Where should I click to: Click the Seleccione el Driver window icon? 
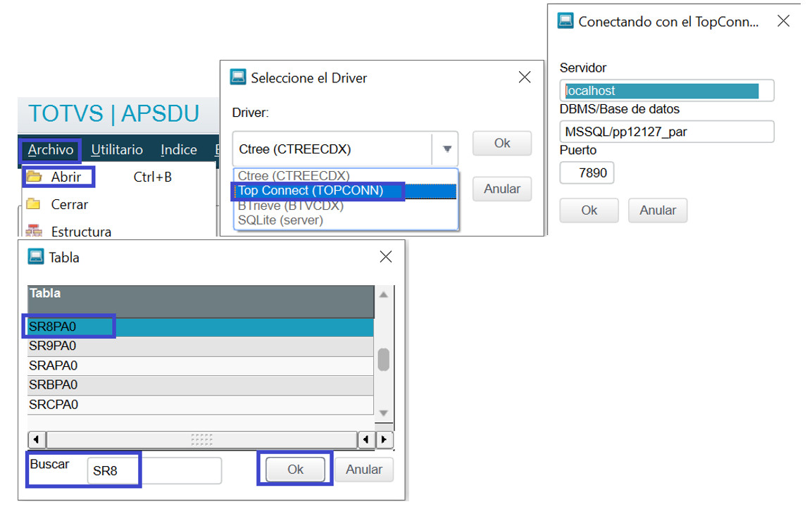(238, 77)
